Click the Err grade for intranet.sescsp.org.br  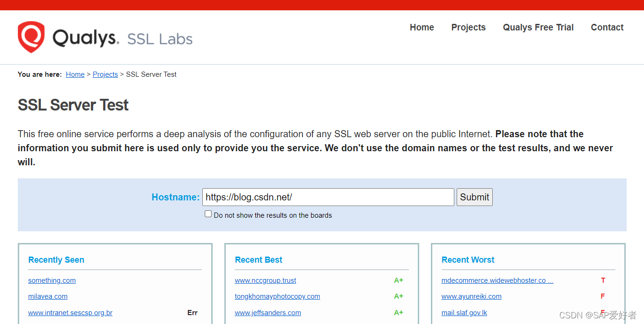click(192, 313)
